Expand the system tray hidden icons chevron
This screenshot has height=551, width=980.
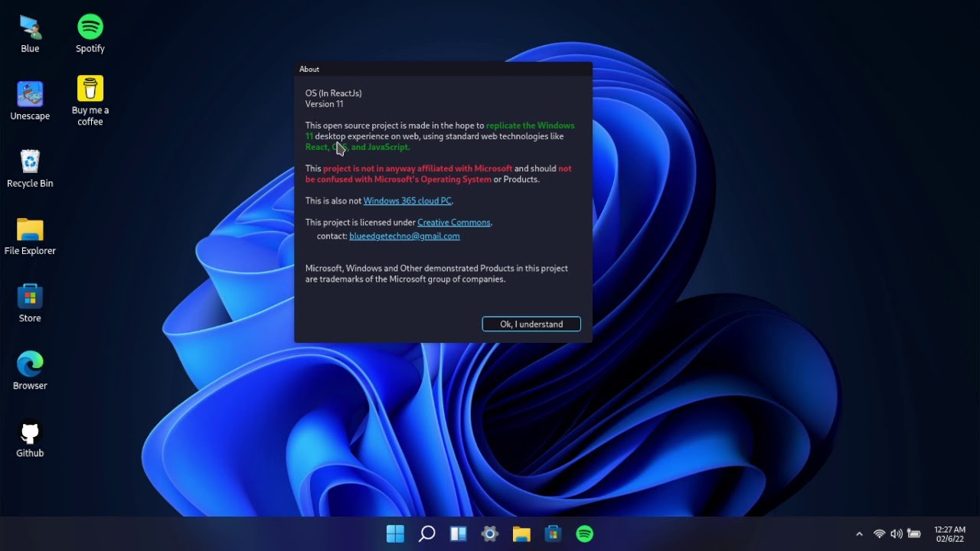[859, 534]
